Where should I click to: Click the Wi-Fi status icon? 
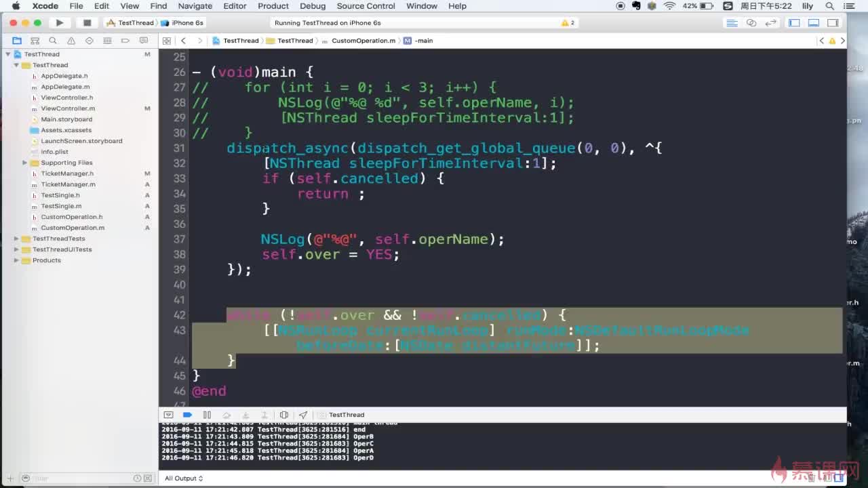point(670,6)
